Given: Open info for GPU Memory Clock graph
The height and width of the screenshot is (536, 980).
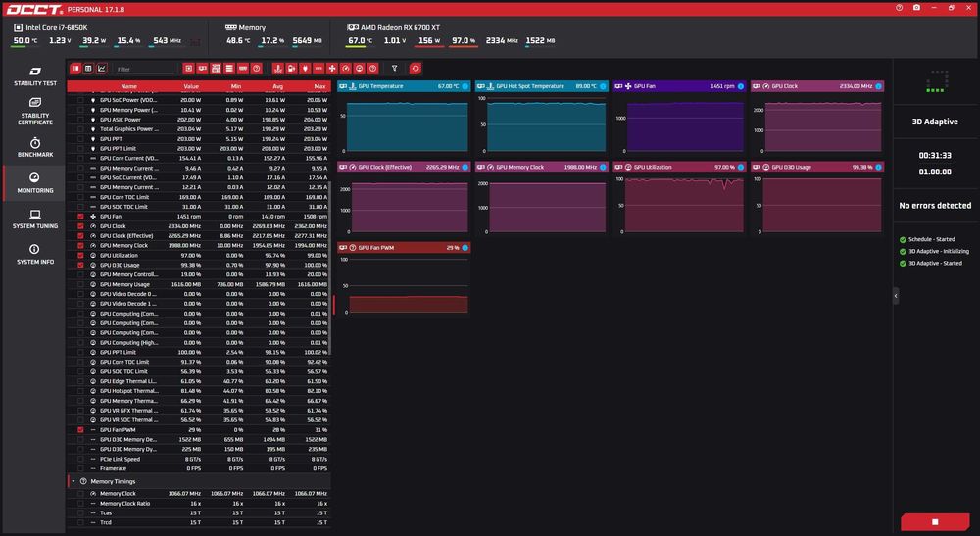Looking at the screenshot, I should pyautogui.click(x=603, y=167).
